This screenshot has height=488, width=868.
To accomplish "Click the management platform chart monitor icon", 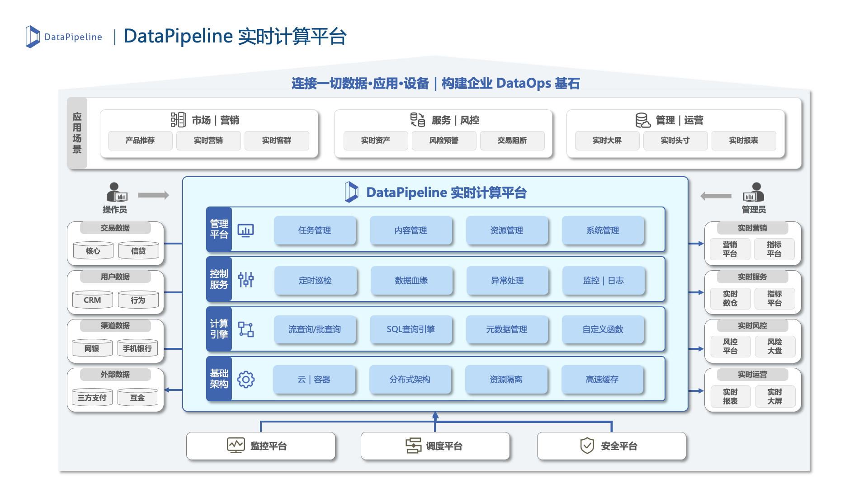I will [x=246, y=230].
